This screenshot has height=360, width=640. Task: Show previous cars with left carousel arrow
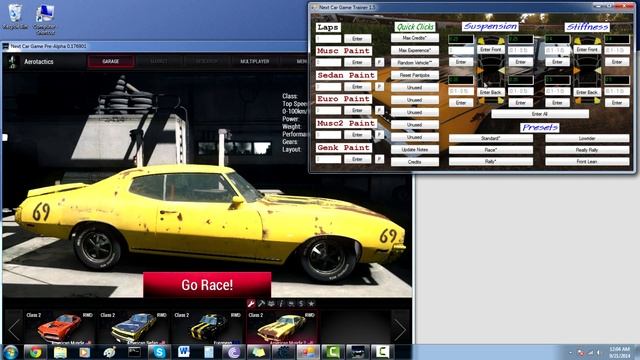click(x=14, y=329)
